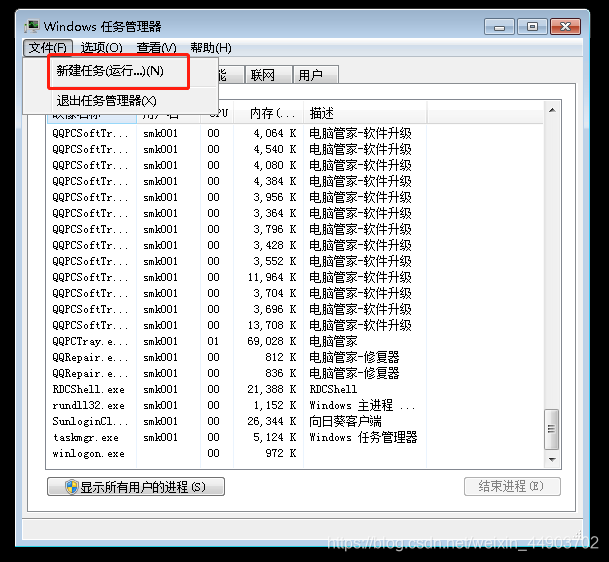Select the QQPCSoftTr row using 4,080 K
This screenshot has height=562, width=609.
[x=236, y=165]
